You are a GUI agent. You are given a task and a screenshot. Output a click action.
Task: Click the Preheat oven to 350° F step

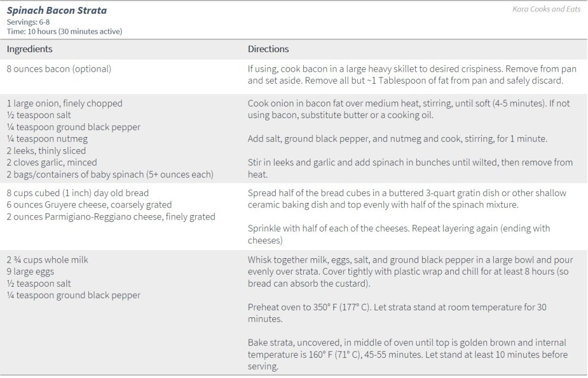click(397, 313)
